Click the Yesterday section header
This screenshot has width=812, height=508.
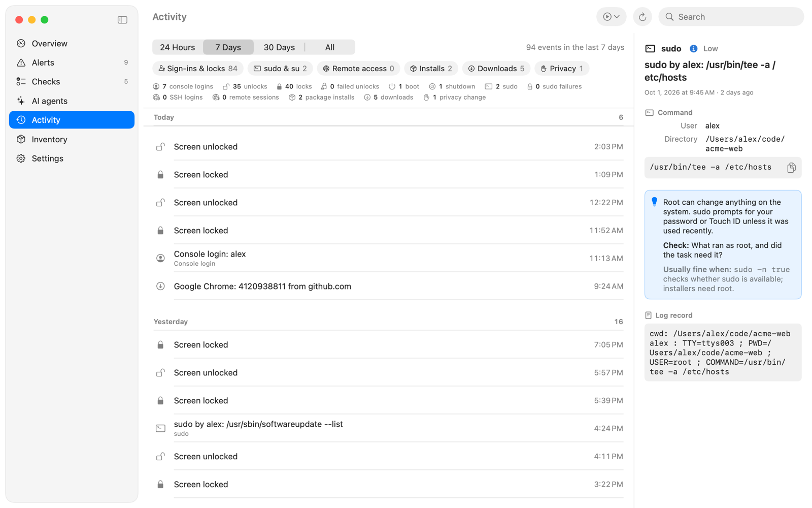388,322
